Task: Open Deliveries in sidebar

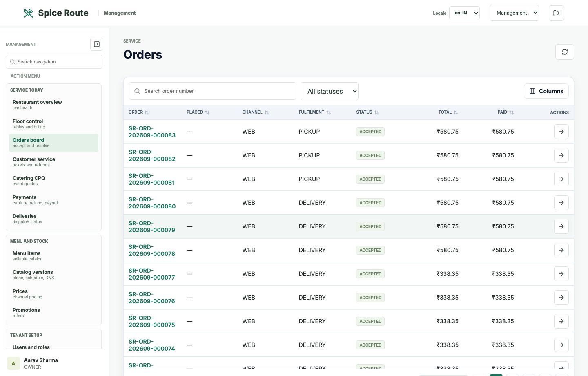Action: [53, 219]
